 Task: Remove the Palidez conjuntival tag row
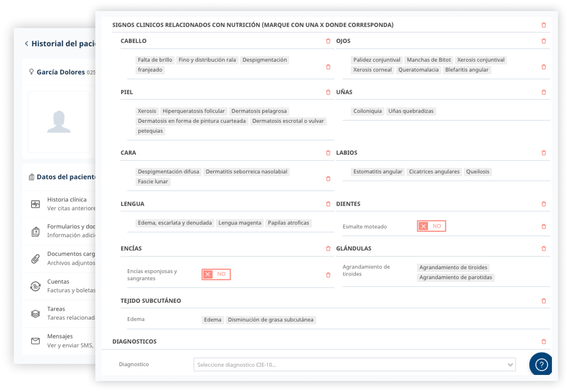544,67
